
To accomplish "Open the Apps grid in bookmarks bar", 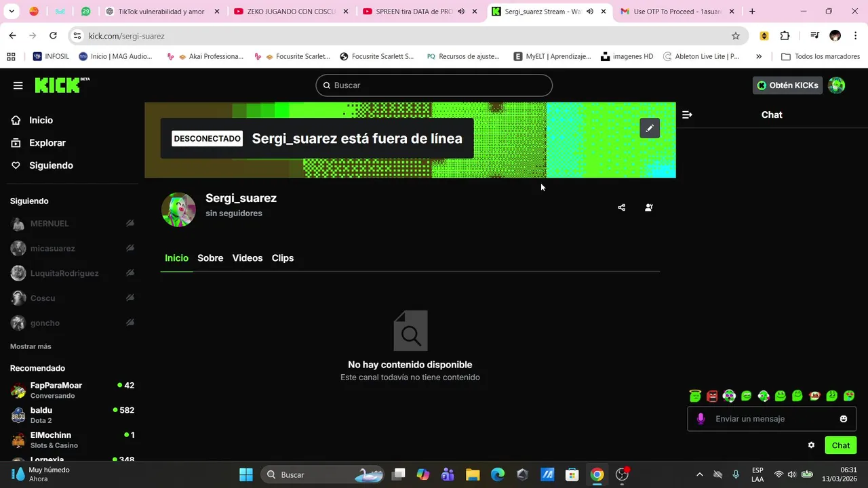I will (11, 56).
